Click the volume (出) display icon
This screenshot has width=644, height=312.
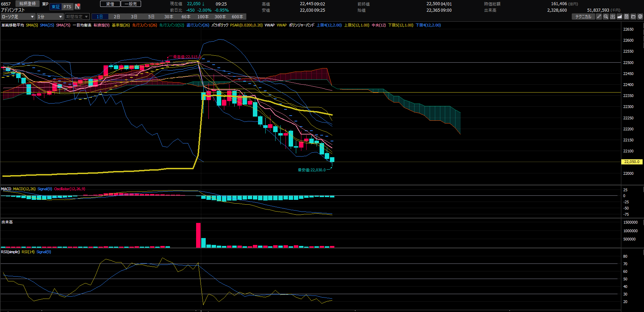(613, 17)
